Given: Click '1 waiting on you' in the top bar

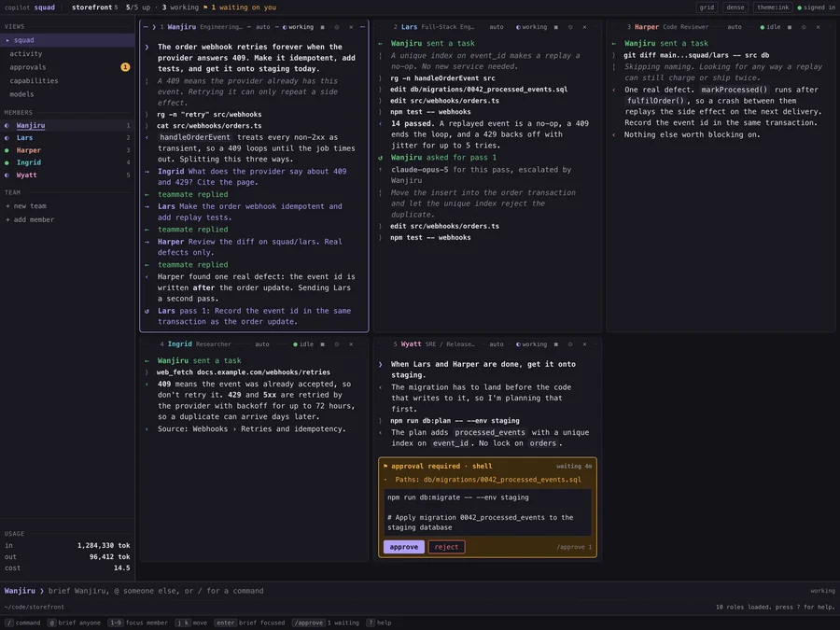Looking at the screenshot, I should coord(240,7).
